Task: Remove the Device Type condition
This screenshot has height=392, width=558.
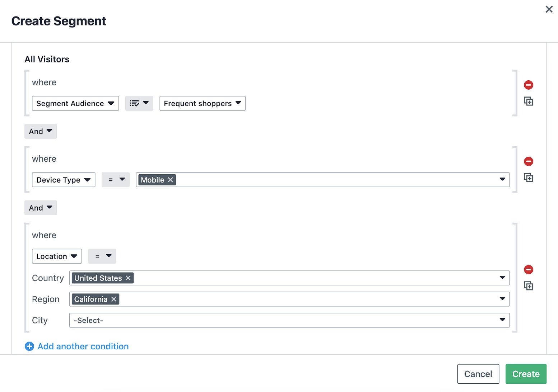Action: [528, 161]
